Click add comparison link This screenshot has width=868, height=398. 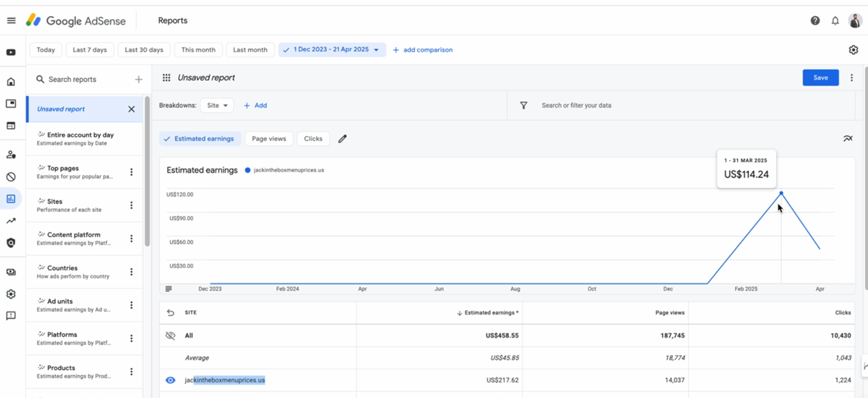coord(422,50)
